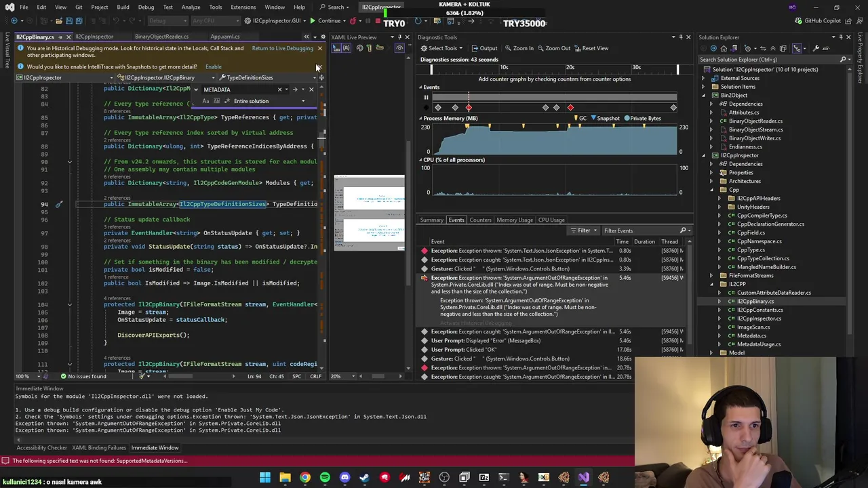Click the Navigate Backward toolbar icon
Screen dimensions: 868x488
[14, 20]
